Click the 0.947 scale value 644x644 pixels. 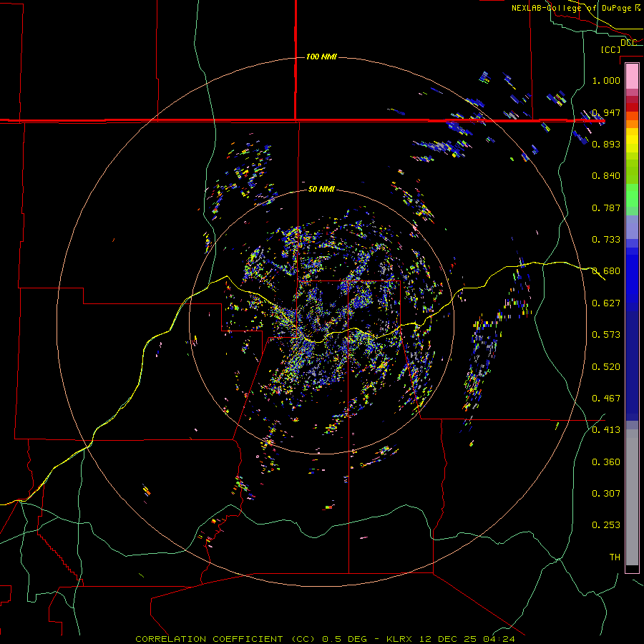pyautogui.click(x=606, y=112)
